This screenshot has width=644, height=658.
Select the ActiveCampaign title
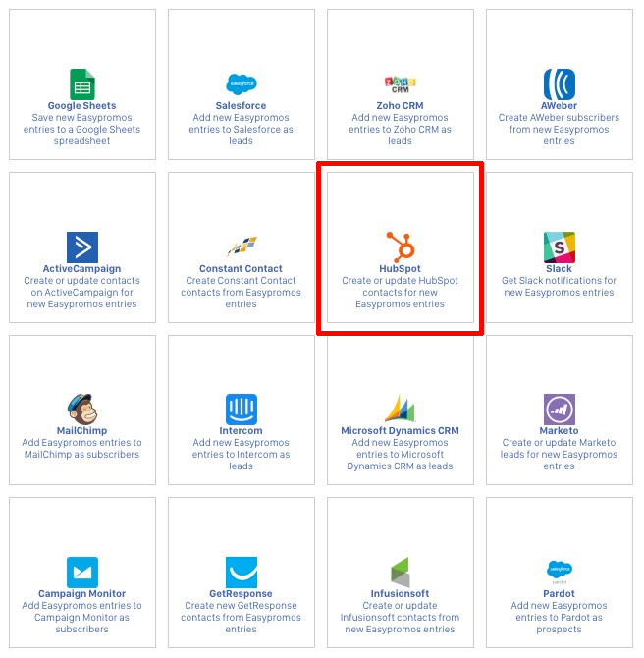click(x=81, y=268)
